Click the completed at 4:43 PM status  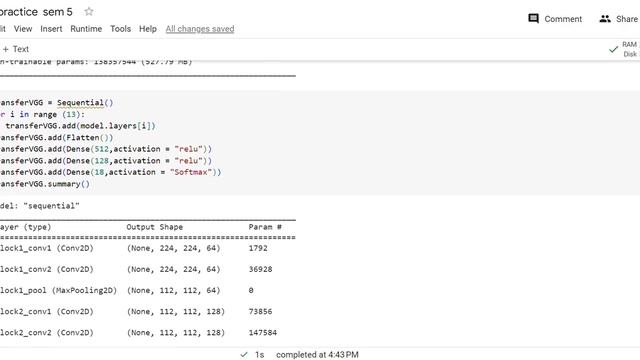[x=317, y=355]
